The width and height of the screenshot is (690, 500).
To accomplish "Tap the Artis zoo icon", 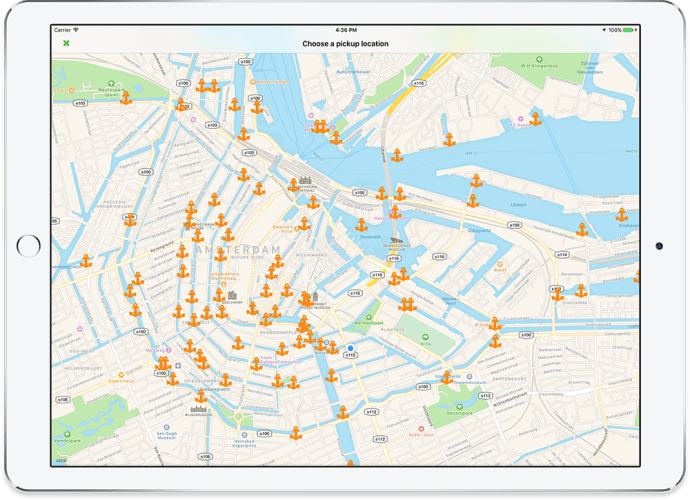I will click(425, 337).
